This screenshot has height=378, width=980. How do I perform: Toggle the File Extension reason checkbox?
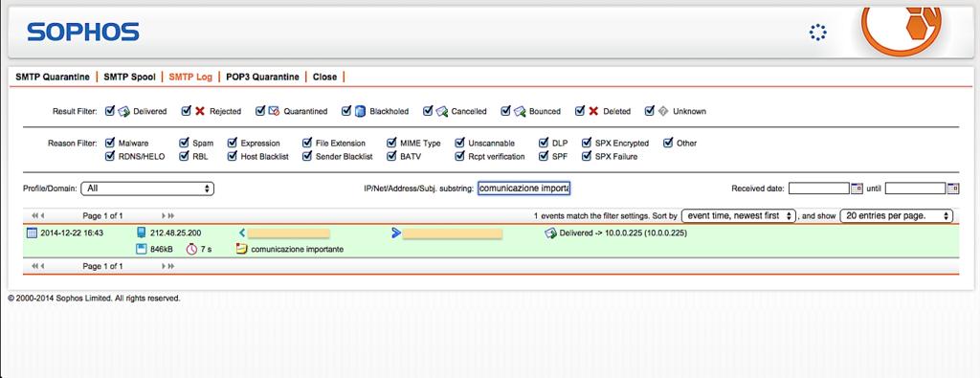pos(307,143)
